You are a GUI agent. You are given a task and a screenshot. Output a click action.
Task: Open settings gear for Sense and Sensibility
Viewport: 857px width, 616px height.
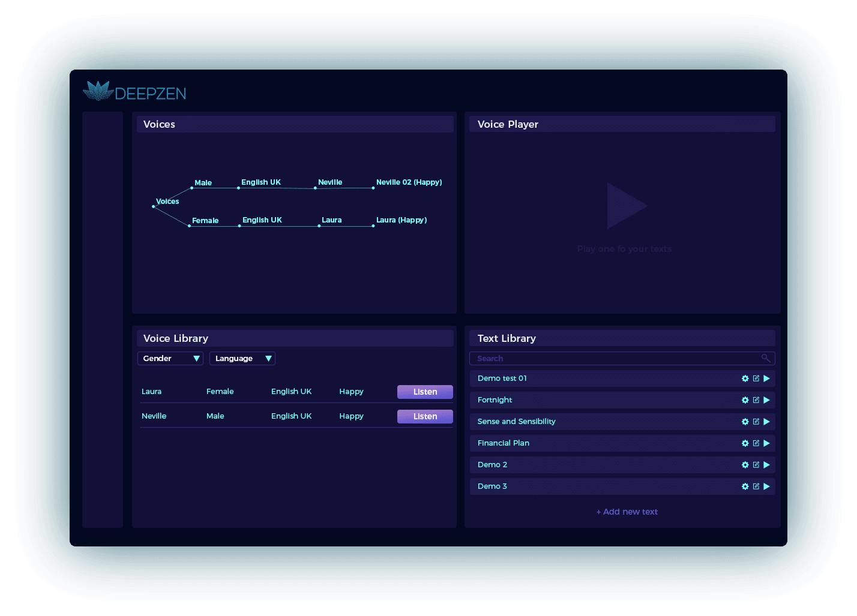click(x=745, y=422)
